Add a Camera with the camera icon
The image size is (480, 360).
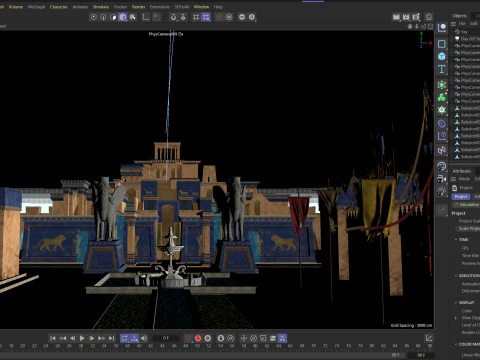442,179
